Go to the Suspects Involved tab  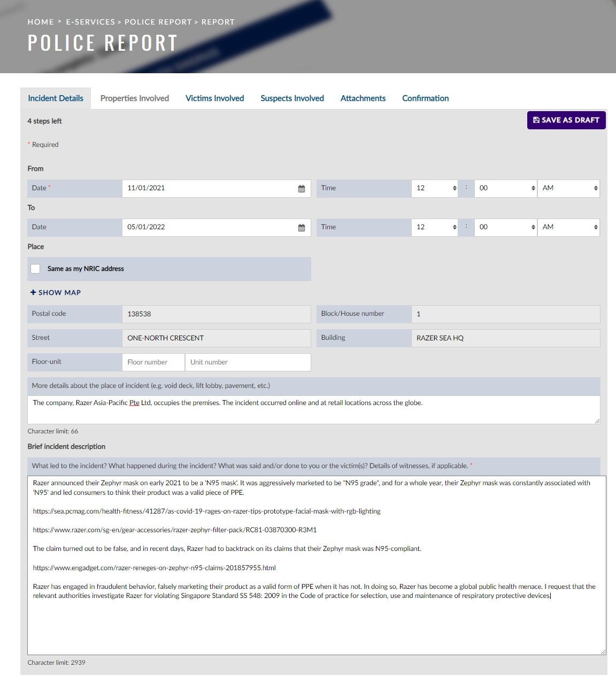click(292, 98)
